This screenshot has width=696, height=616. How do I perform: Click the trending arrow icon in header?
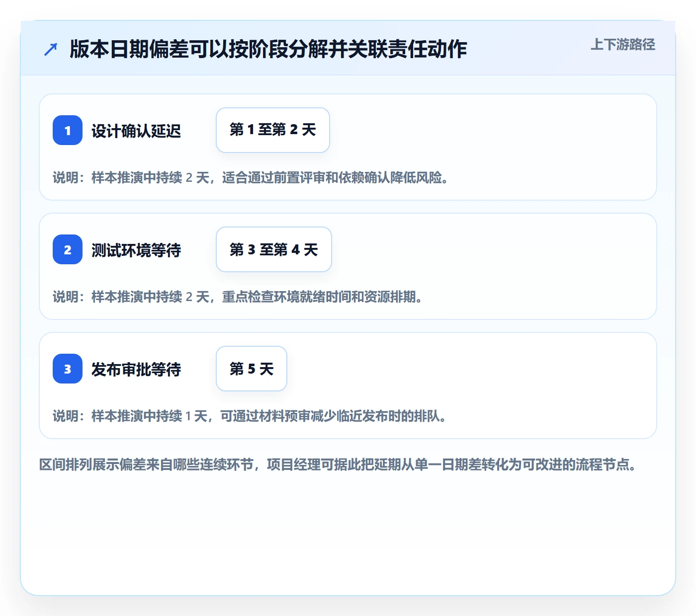tap(51, 49)
